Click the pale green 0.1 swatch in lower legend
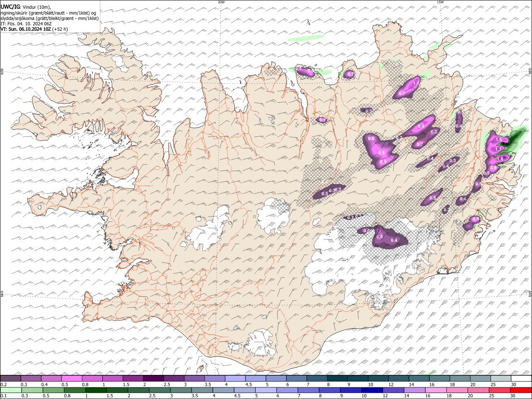 point(11,390)
